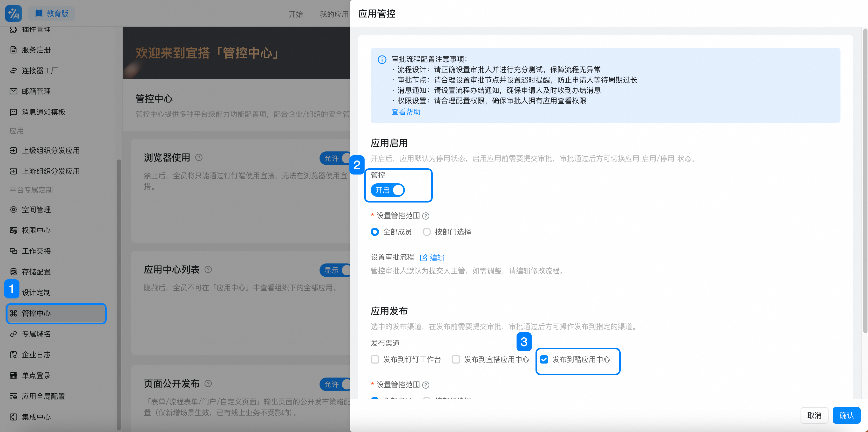Open 服务注册 sidebar icon item
The width and height of the screenshot is (868, 432).
click(x=13, y=50)
